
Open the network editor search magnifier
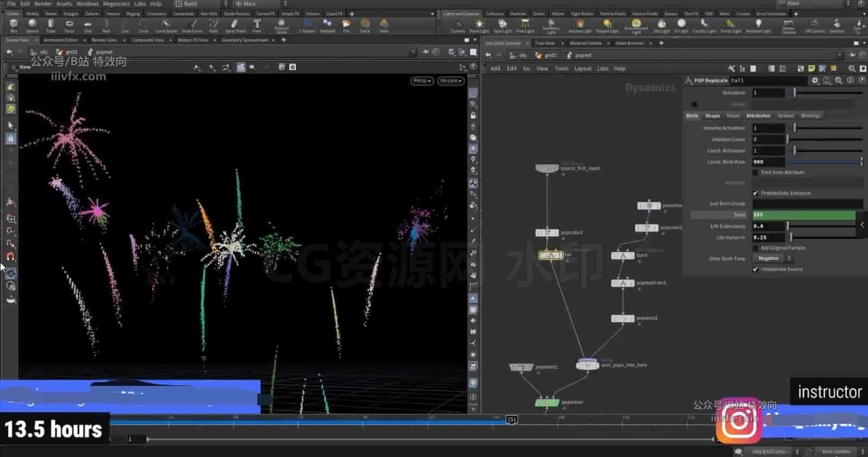pyautogui.click(x=852, y=69)
